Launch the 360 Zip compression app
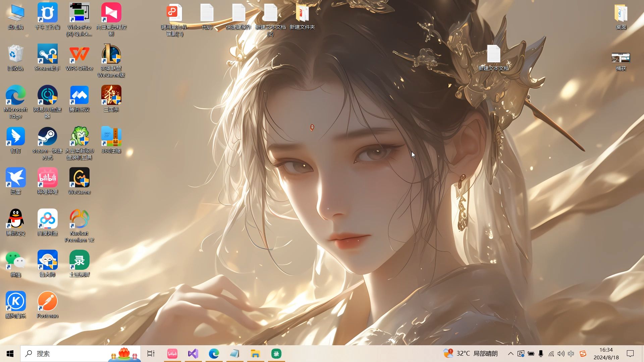 [111, 137]
